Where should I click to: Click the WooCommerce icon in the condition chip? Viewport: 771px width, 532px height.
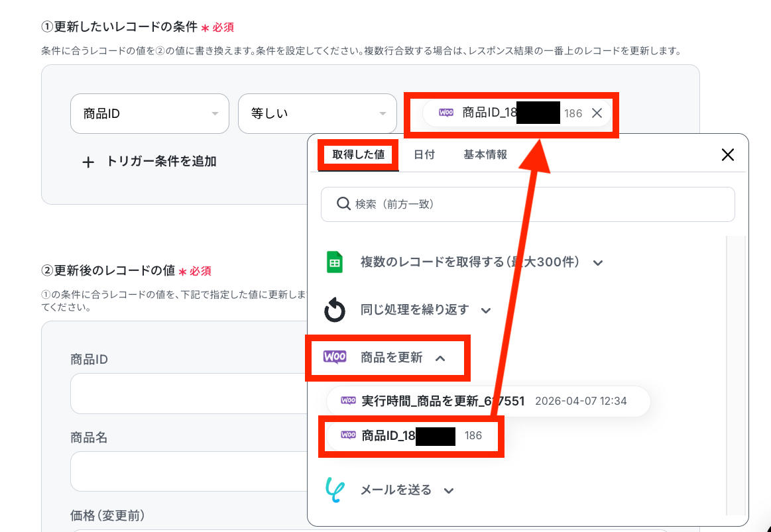pyautogui.click(x=446, y=113)
